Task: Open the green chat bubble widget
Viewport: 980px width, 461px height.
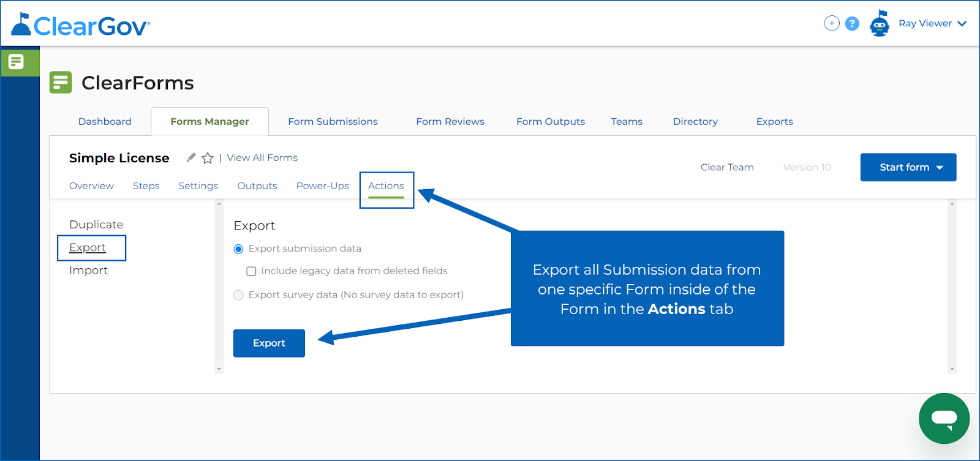Action: (x=944, y=418)
